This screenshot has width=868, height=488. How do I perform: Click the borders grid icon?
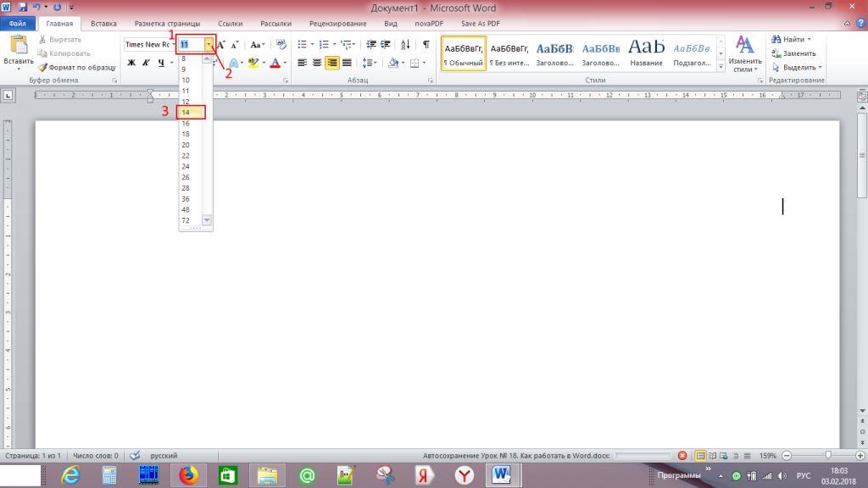coord(414,63)
